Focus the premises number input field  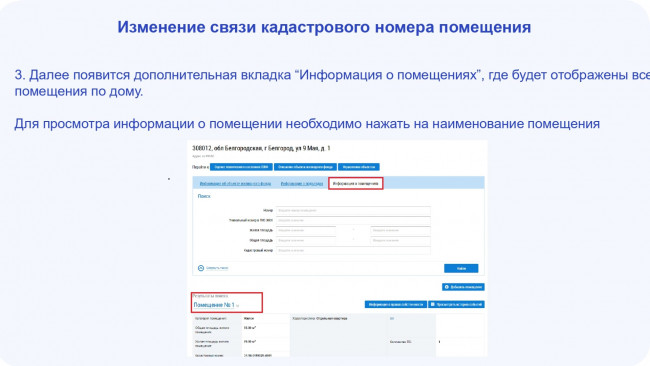pos(353,211)
